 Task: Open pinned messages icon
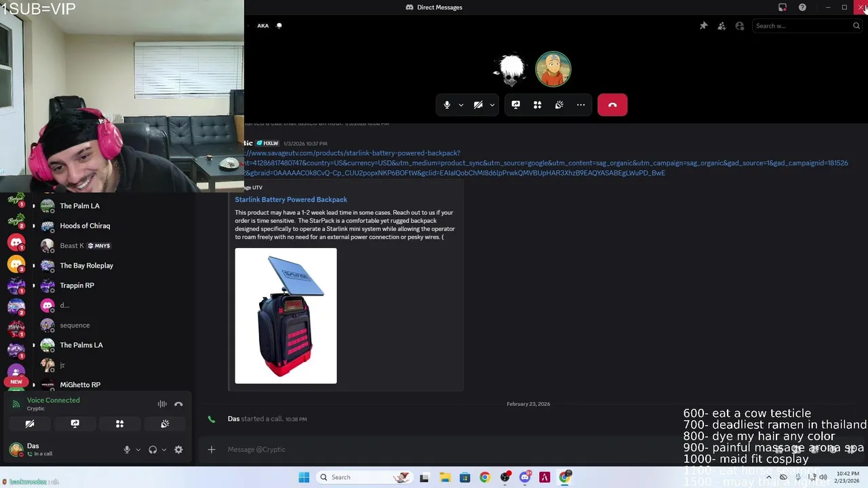pyautogui.click(x=704, y=26)
